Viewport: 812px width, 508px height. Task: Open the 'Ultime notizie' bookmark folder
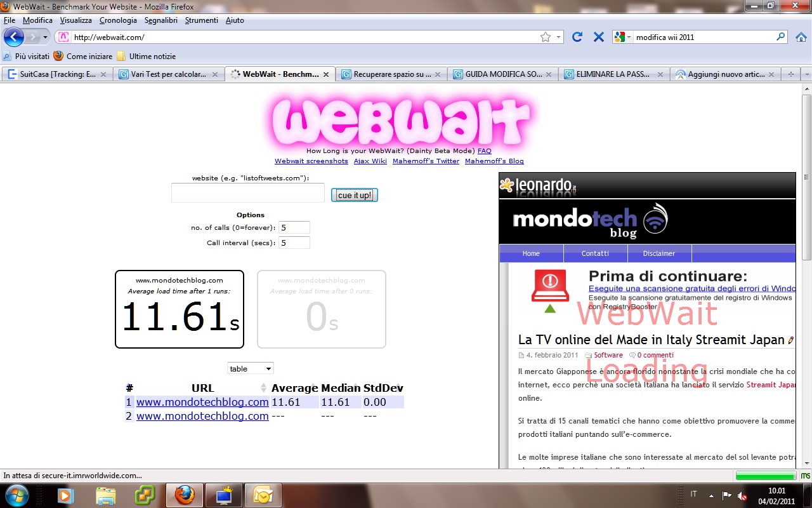point(146,56)
